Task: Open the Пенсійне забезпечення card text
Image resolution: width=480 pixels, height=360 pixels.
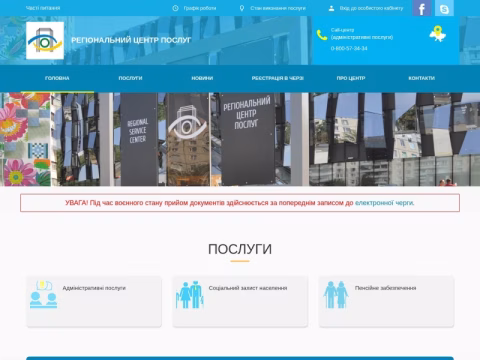Action: (385, 288)
